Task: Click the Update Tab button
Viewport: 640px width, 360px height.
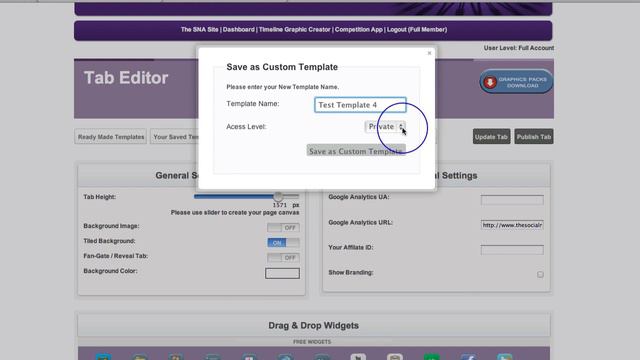Action: (x=491, y=137)
